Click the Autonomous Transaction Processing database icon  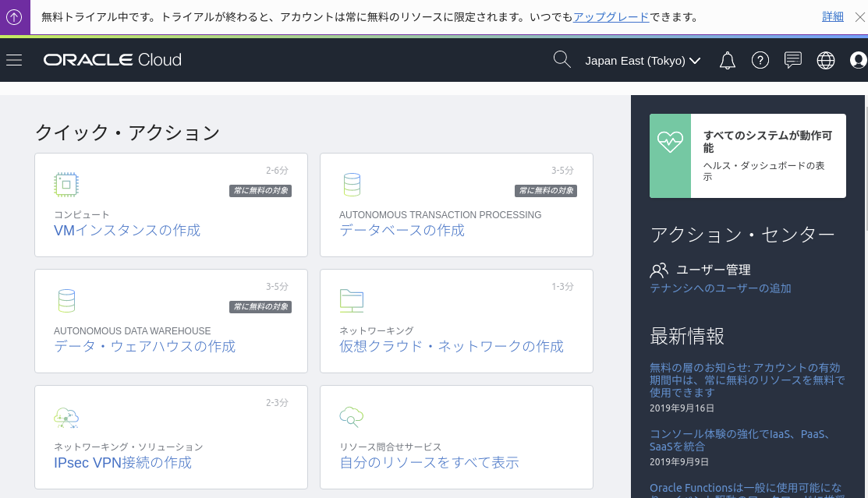tap(352, 184)
